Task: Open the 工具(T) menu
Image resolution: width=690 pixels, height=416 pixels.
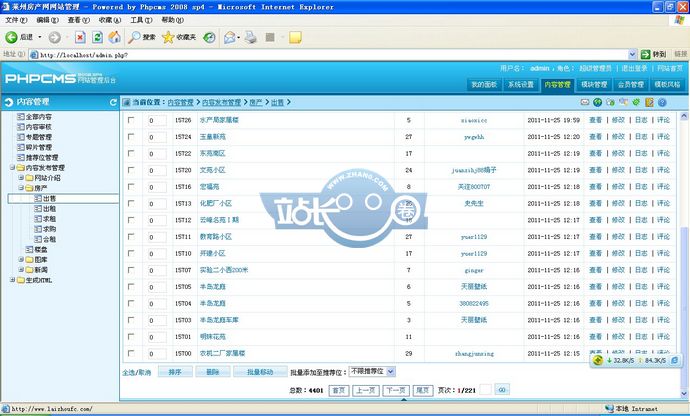Action: [141, 20]
